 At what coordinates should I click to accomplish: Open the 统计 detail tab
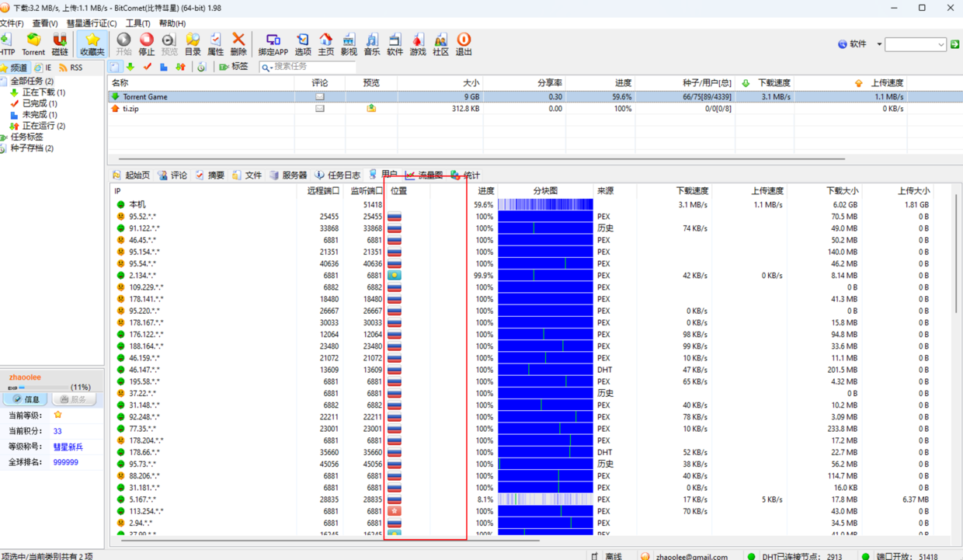tap(465, 176)
